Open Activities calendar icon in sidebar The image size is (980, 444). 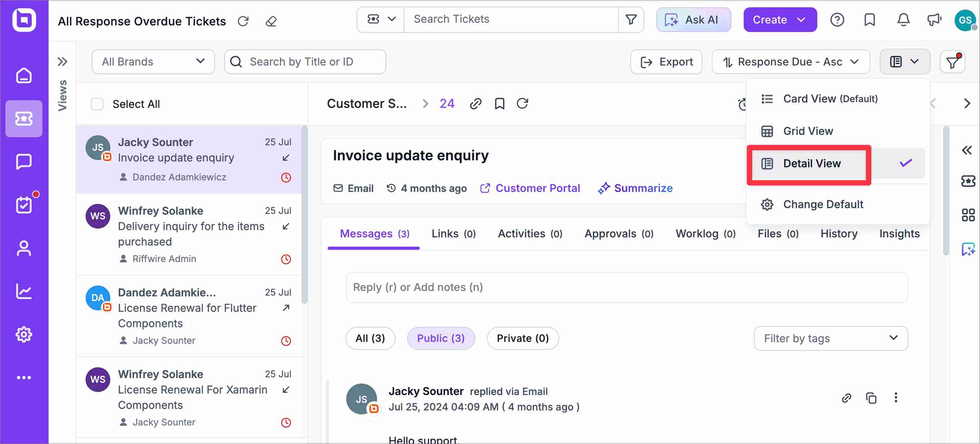pyautogui.click(x=24, y=205)
